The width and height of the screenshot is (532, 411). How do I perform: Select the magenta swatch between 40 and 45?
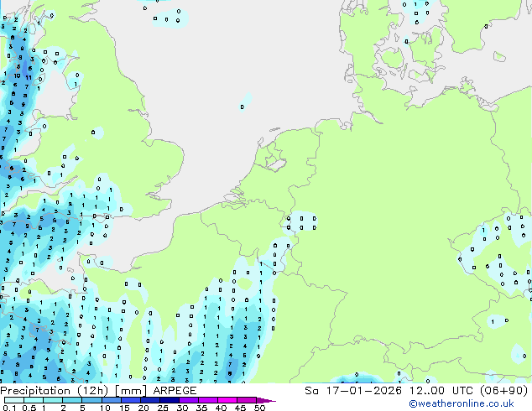point(227,400)
